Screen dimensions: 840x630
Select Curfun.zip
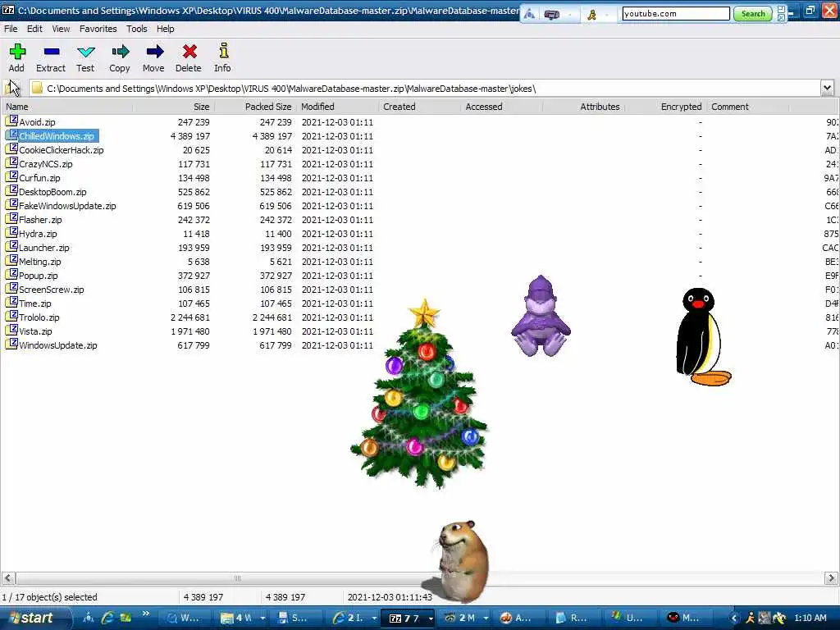[39, 178]
